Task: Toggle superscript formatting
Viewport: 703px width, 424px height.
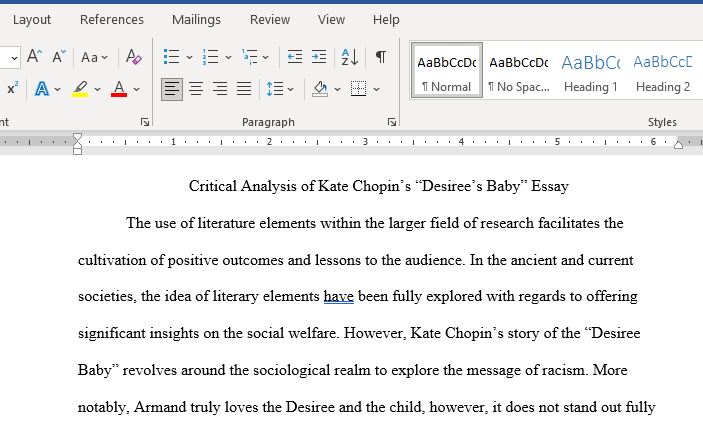Action: click(13, 88)
